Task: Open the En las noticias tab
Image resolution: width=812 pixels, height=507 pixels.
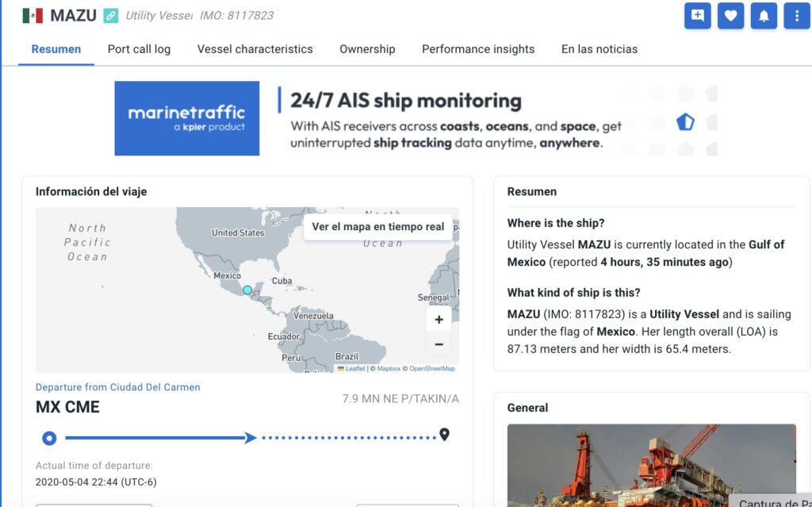Action: click(x=599, y=49)
